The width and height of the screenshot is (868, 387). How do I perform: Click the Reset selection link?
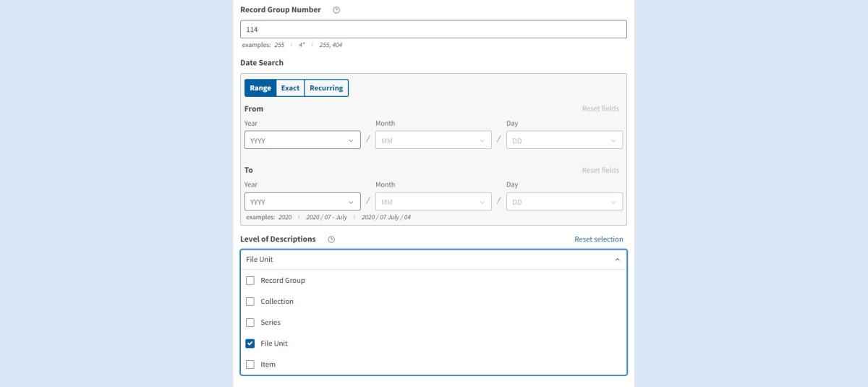[598, 239]
